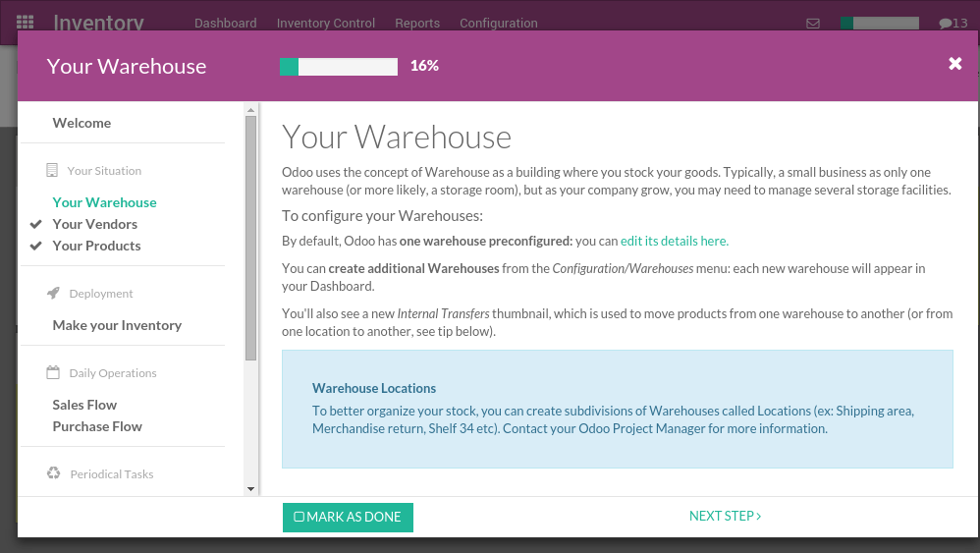The height and width of the screenshot is (553, 980).
Task: Click the sidebar scrollbar up arrow
Action: coord(250,110)
